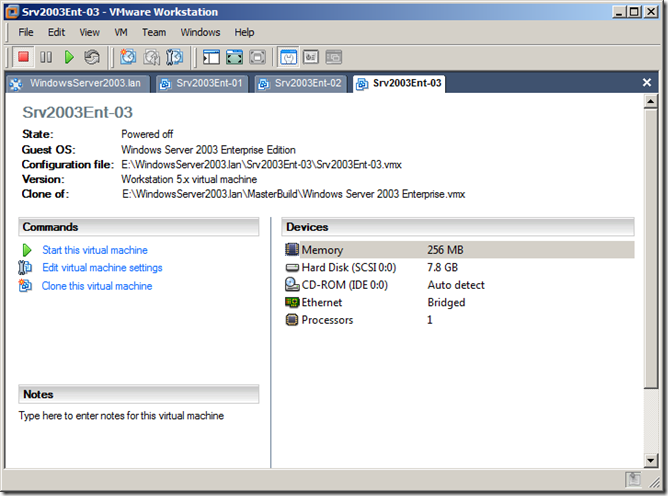Screen dimensions: 668x496
Task: Click the icon beside Clone this virtual machine
Action: pos(25,285)
